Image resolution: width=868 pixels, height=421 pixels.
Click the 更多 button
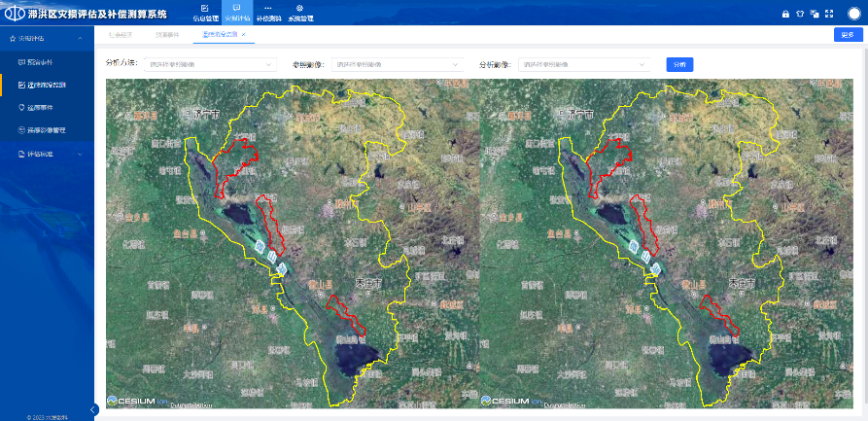point(848,35)
